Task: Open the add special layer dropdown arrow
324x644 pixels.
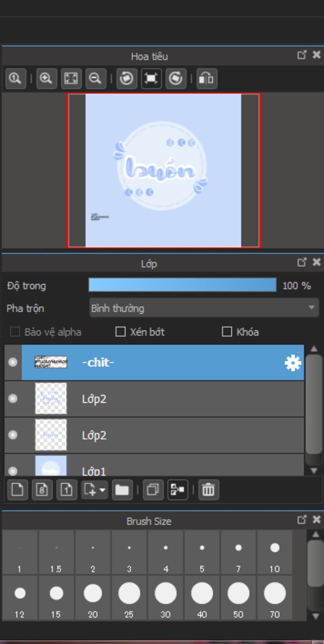Action: click(102, 490)
